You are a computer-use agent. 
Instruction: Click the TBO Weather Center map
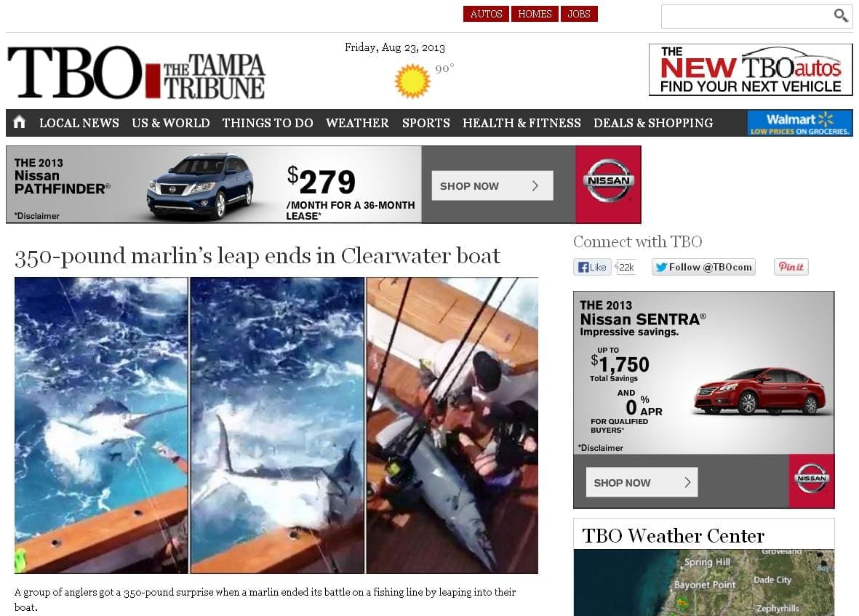(x=704, y=583)
